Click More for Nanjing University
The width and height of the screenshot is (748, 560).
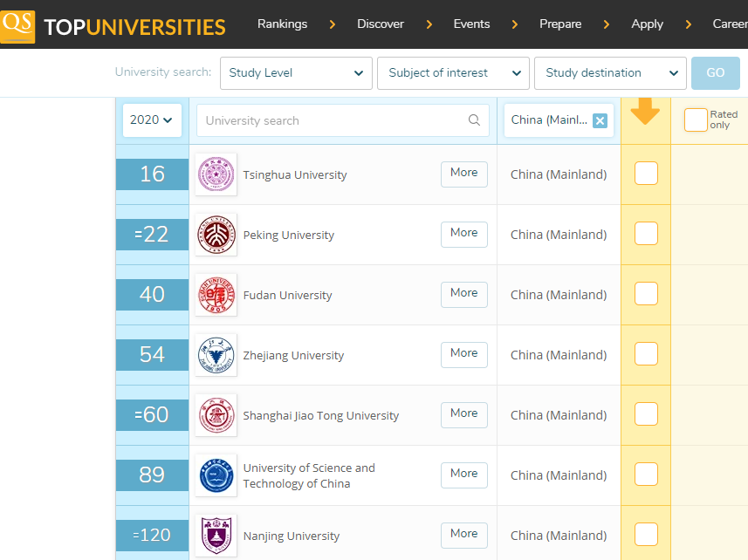[464, 535]
